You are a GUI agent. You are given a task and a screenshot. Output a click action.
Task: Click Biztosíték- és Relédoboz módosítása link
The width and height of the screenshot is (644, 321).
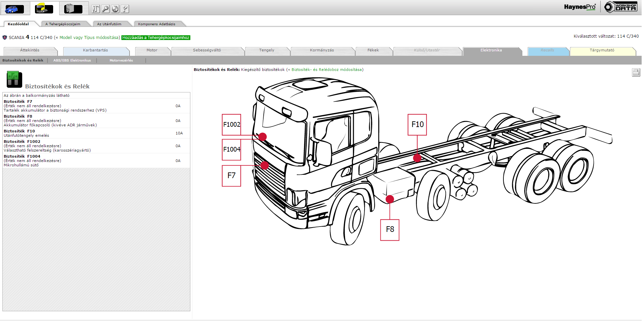click(327, 70)
